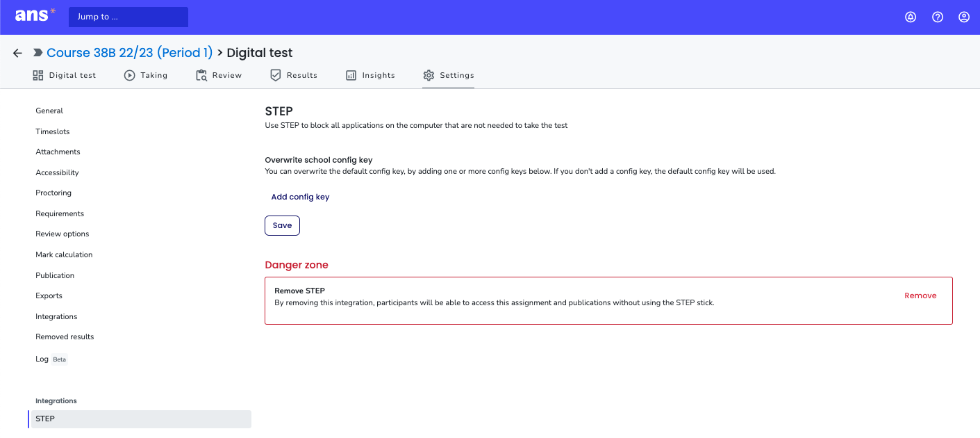Select STEP under Integrations section
This screenshot has width=980, height=438.
140,419
